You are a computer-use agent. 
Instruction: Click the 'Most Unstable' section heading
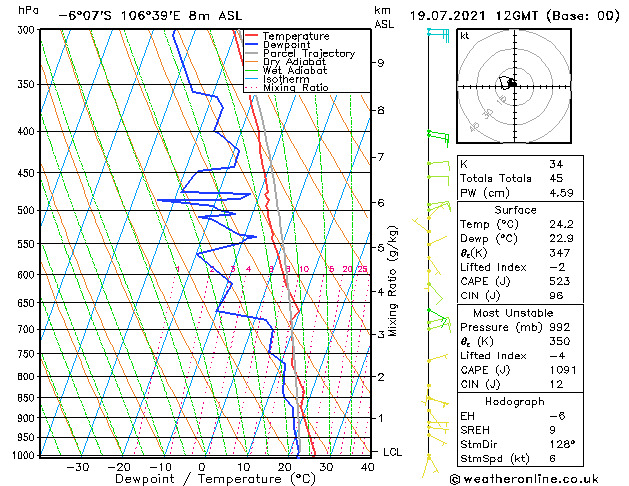(x=513, y=313)
